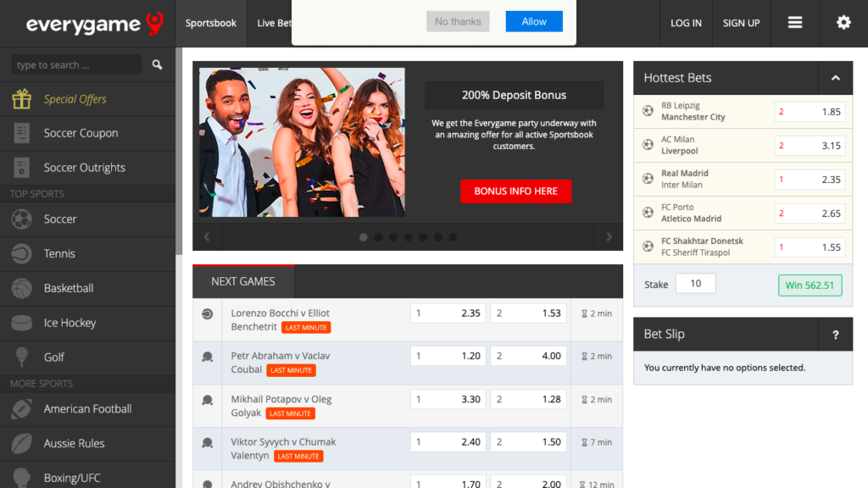Bet on Elliot Benchetrit at 1.53

coord(529,313)
